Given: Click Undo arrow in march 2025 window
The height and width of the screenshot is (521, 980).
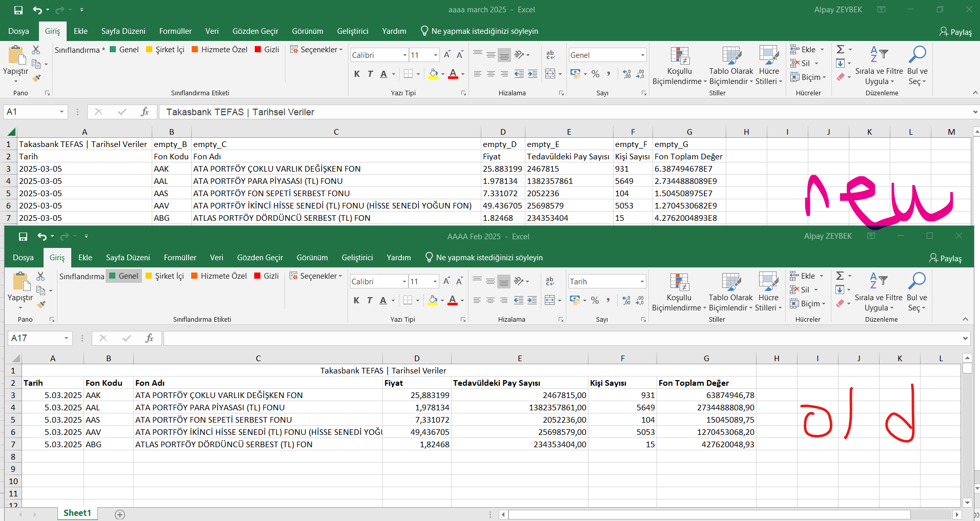Looking at the screenshot, I should [37, 10].
